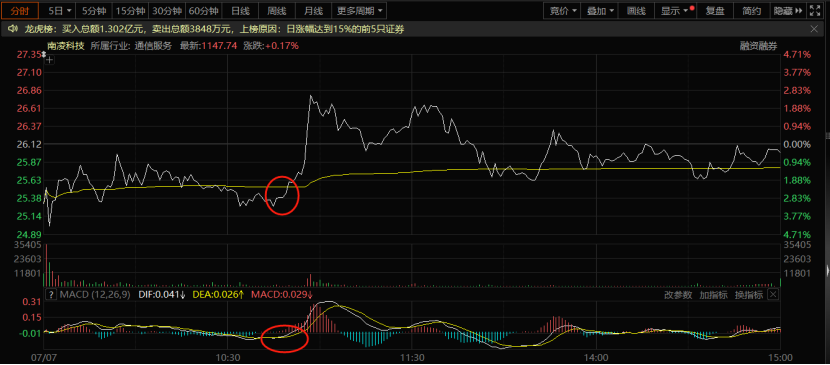Click the 14:00 time axis label
This screenshot has width=830, height=365.
[596, 358]
